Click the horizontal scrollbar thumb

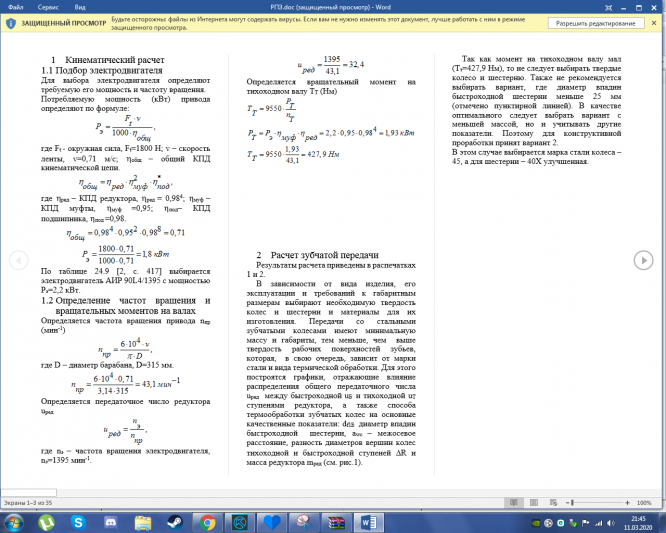click(x=28, y=493)
